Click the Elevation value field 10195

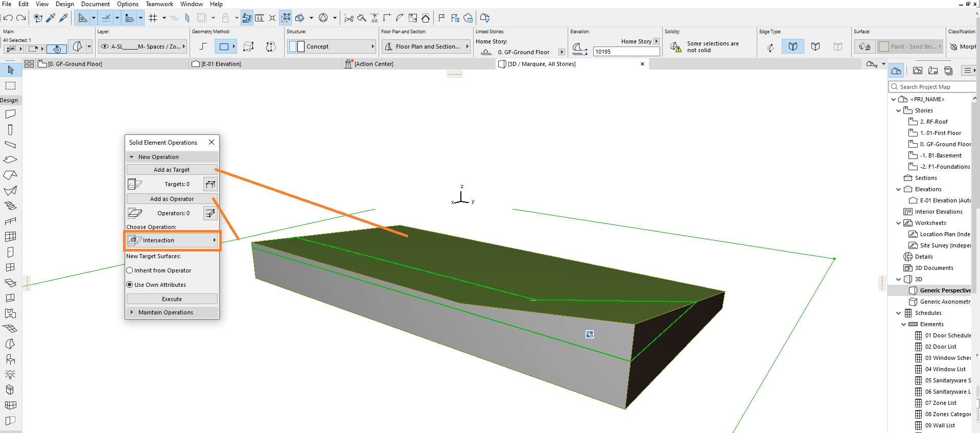(626, 52)
